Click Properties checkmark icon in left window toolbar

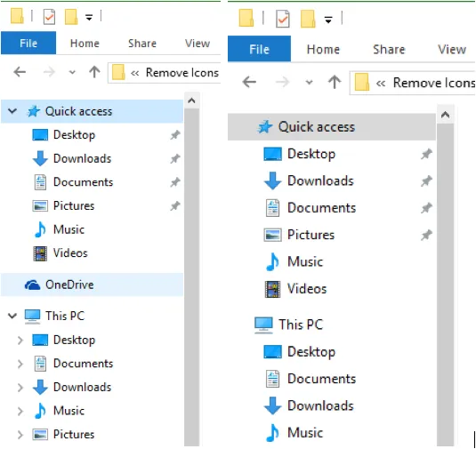click(x=49, y=16)
